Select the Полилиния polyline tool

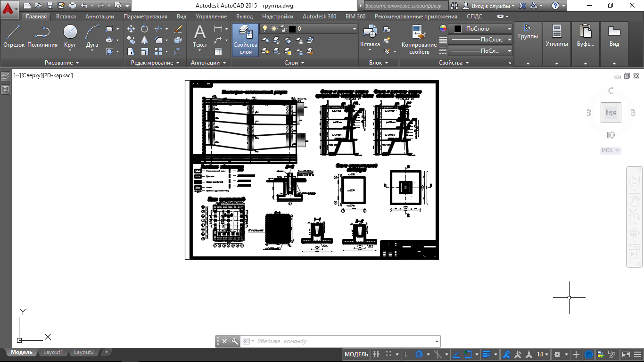point(42,36)
